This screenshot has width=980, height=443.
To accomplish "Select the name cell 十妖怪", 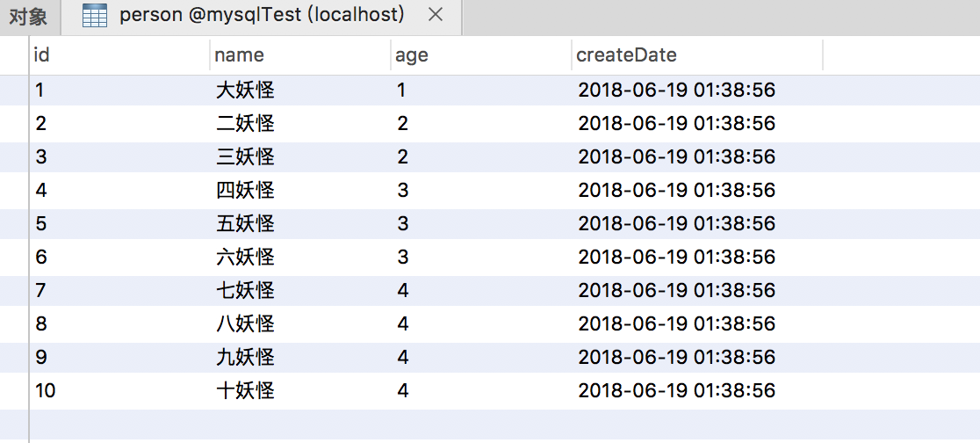I will pyautogui.click(x=245, y=391).
